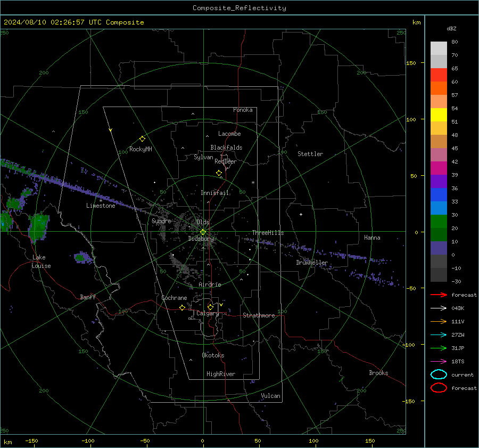479x448 pixels.
Task: Click the dBZ legend heading
Action: tap(451, 29)
